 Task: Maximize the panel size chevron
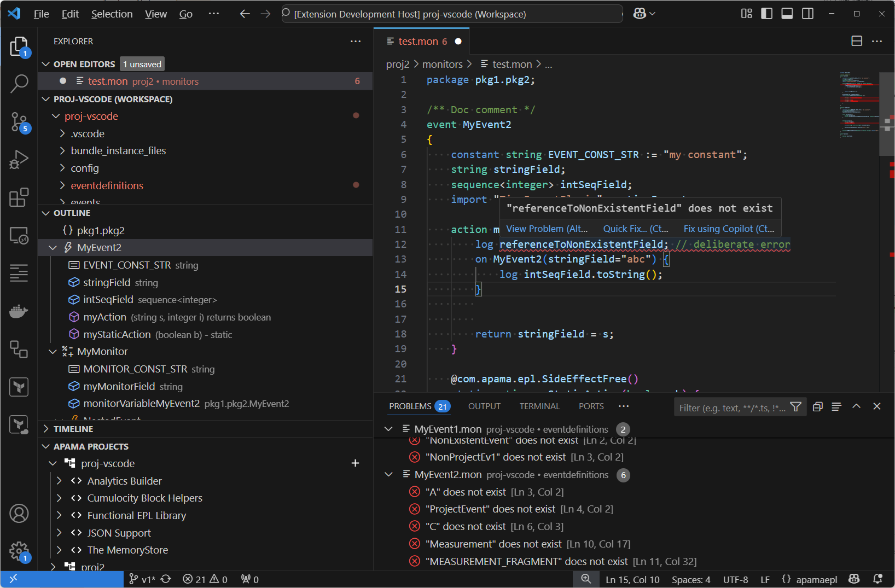(857, 406)
